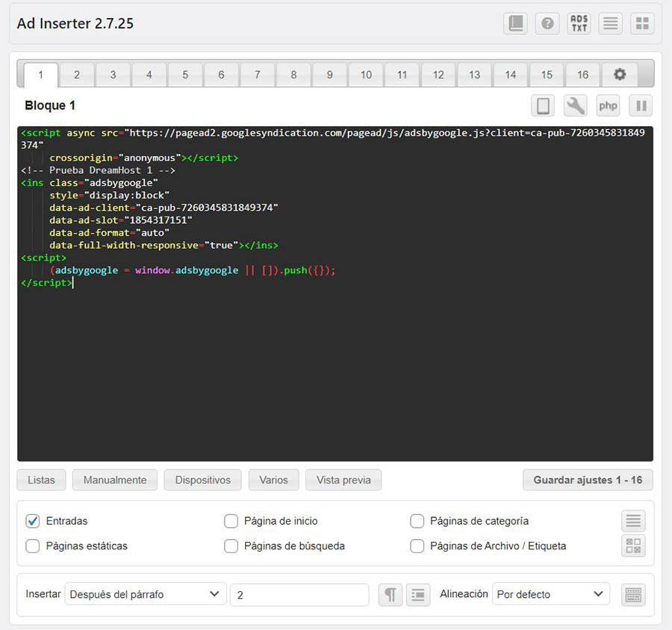Image resolution: width=672 pixels, height=630 pixels.
Task: Click Guardar ajustes 1 - 16 button
Action: 588,480
